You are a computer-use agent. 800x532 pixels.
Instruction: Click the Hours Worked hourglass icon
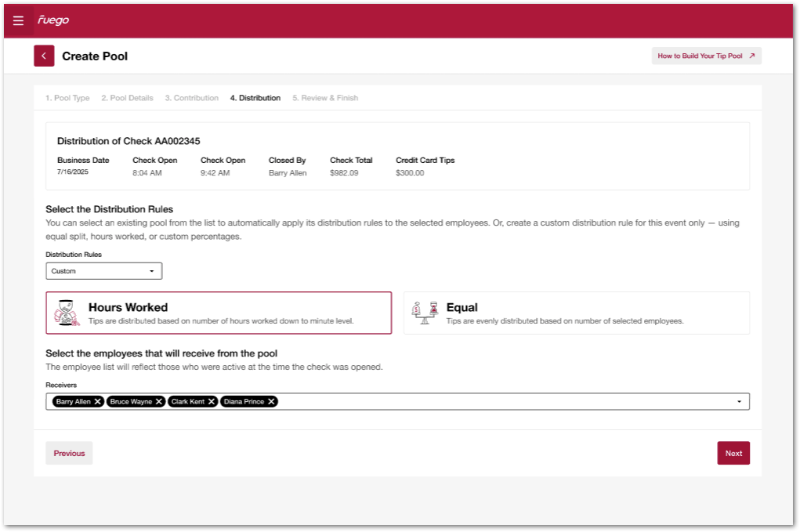pos(67,313)
